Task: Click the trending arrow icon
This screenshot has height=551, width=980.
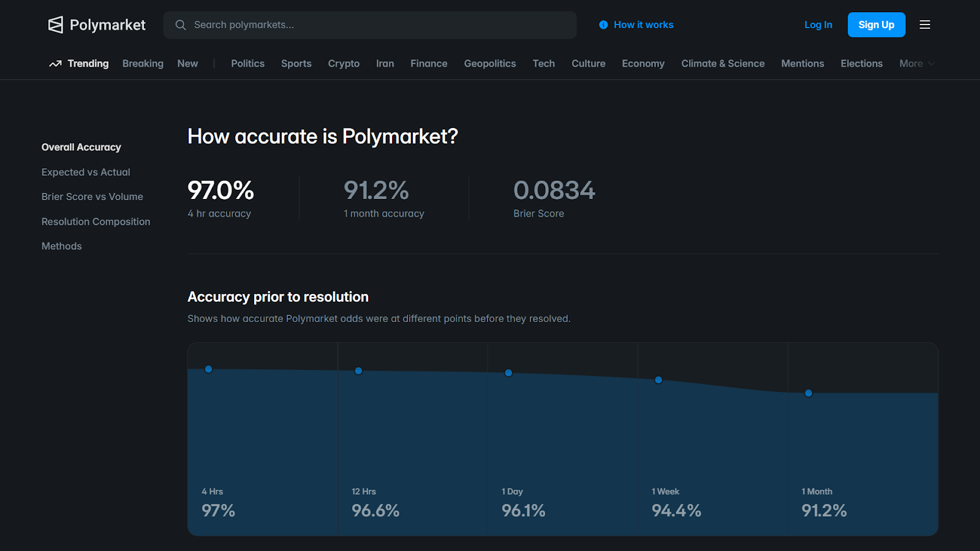Action: coord(55,63)
